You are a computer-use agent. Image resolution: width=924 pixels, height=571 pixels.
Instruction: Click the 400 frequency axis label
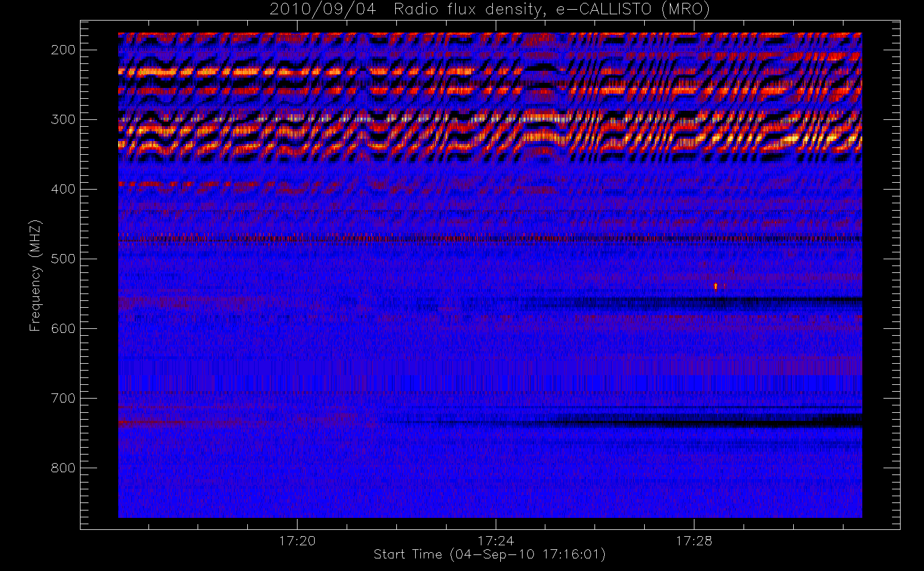coord(63,190)
